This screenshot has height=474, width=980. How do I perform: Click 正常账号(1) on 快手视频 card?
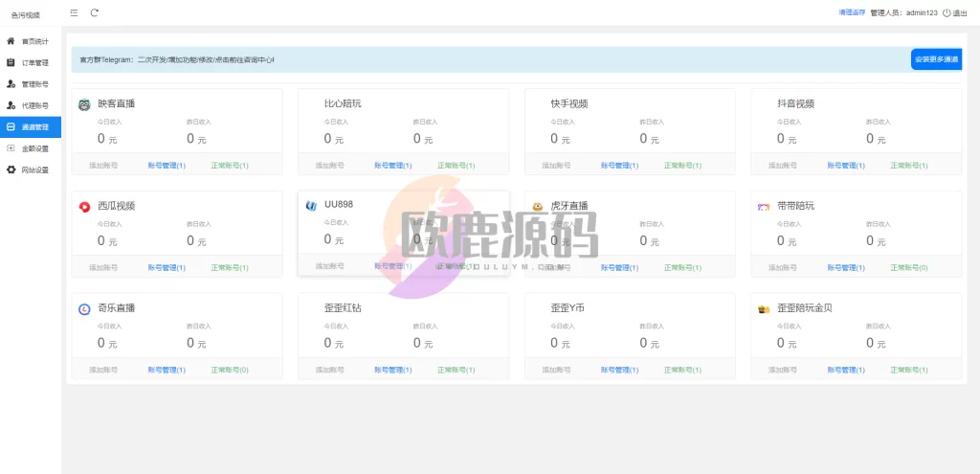(x=682, y=166)
